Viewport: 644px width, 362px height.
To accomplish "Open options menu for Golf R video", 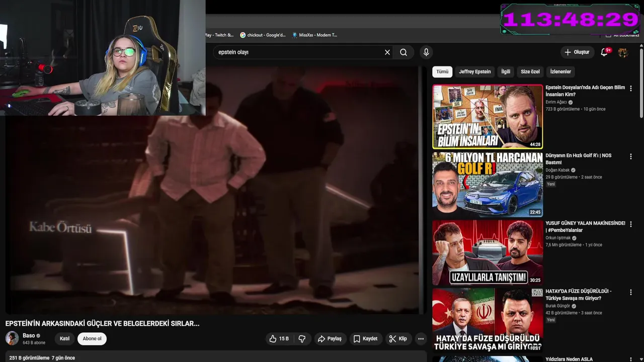I will 631,156.
